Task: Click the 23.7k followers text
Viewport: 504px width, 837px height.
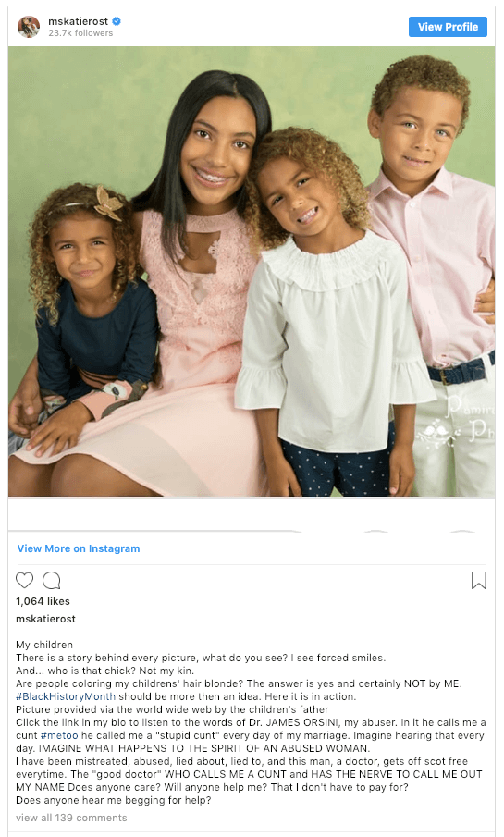Action: coord(80,33)
